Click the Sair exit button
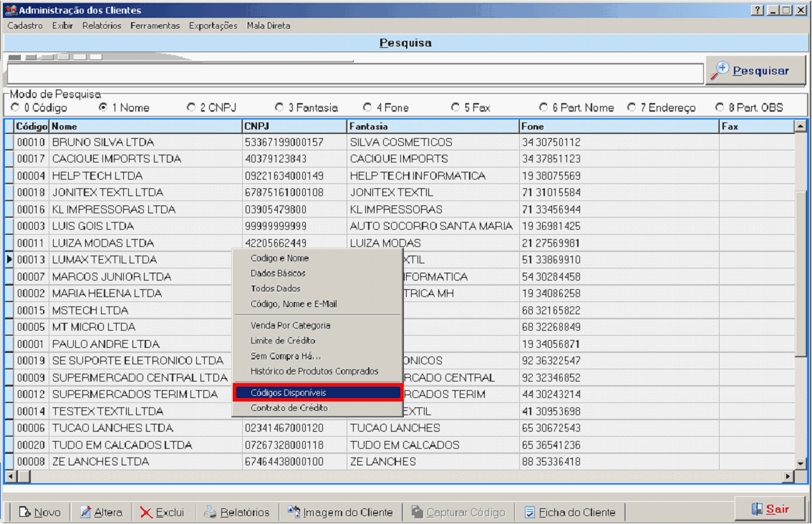The width and height of the screenshot is (812, 524). click(x=770, y=509)
